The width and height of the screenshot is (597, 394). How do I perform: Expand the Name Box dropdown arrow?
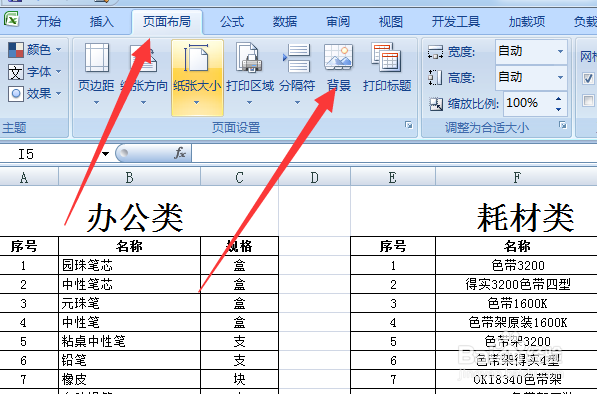(x=105, y=154)
